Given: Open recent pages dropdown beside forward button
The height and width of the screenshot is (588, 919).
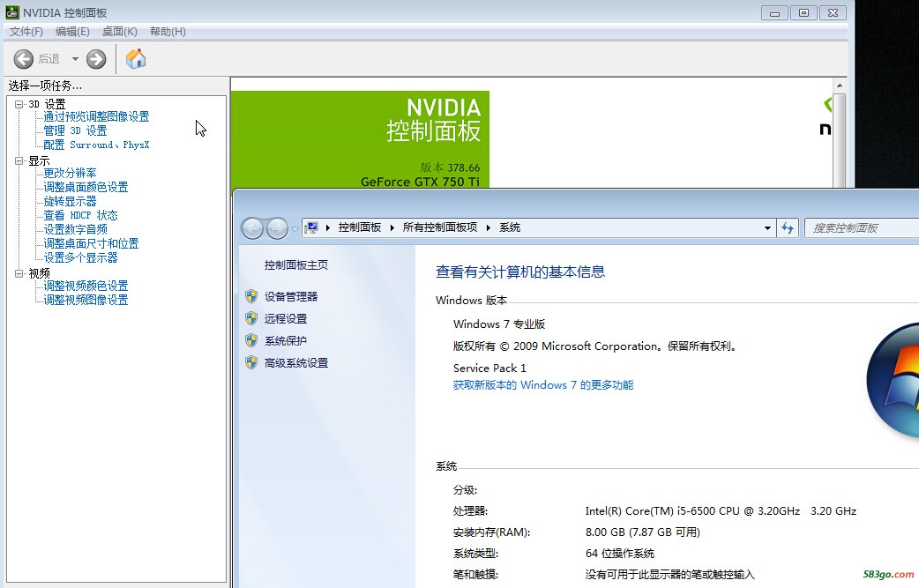Looking at the screenshot, I should point(295,228).
